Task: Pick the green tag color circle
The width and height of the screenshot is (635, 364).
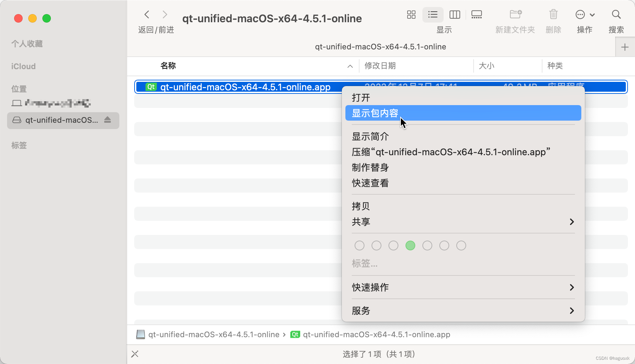Action: click(410, 245)
